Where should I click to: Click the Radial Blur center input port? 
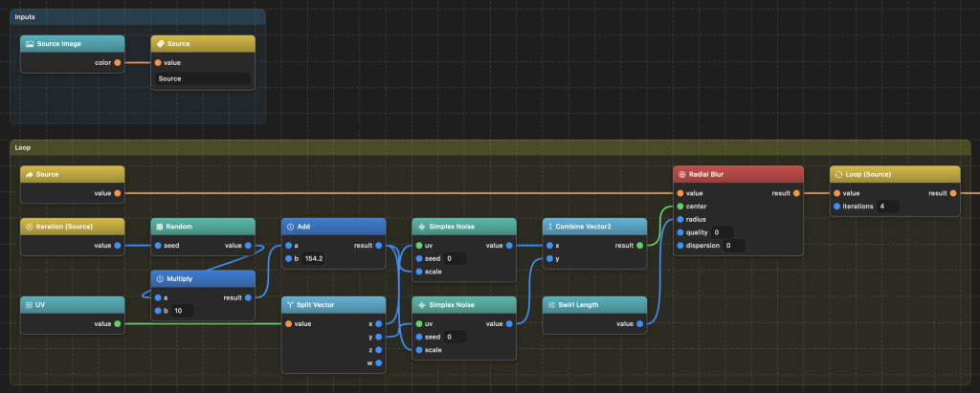point(680,207)
